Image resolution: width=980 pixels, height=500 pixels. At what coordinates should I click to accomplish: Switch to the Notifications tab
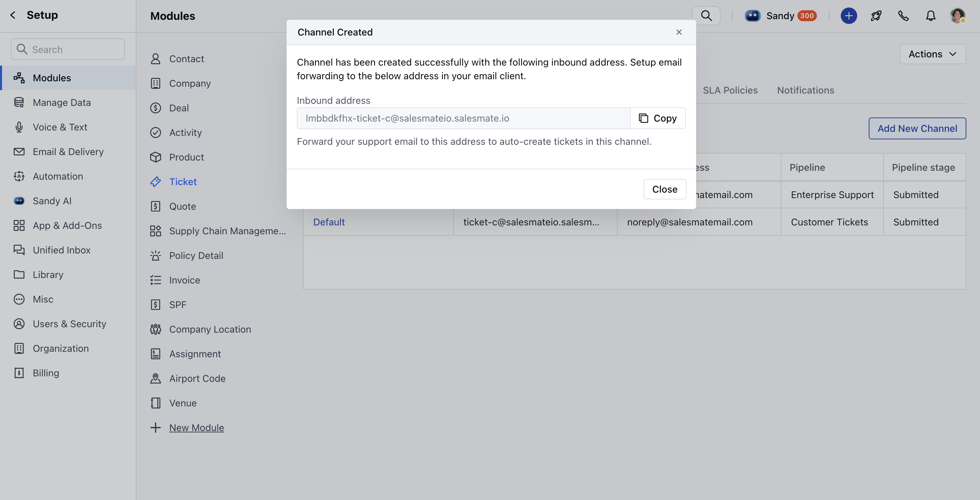pos(805,90)
